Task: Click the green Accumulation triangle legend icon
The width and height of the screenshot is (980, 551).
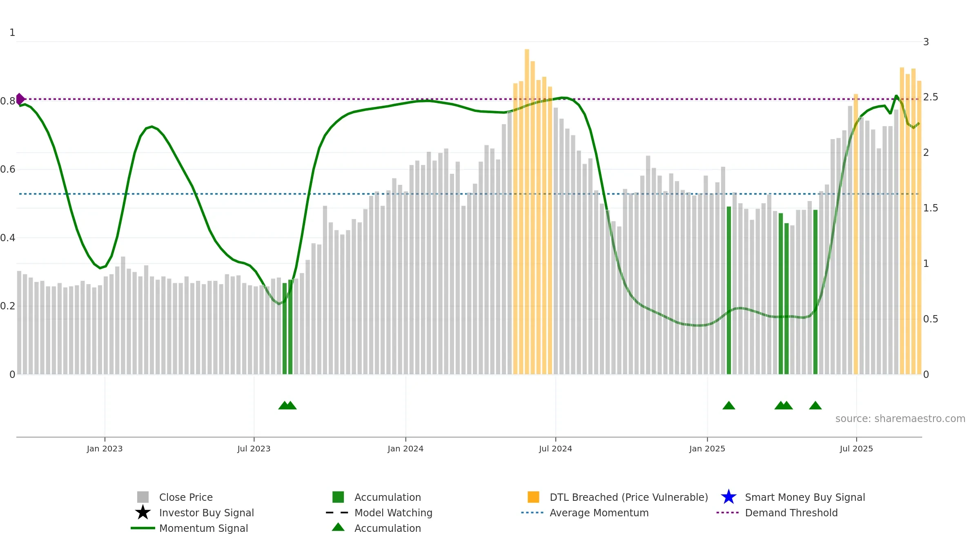Action: tap(338, 527)
